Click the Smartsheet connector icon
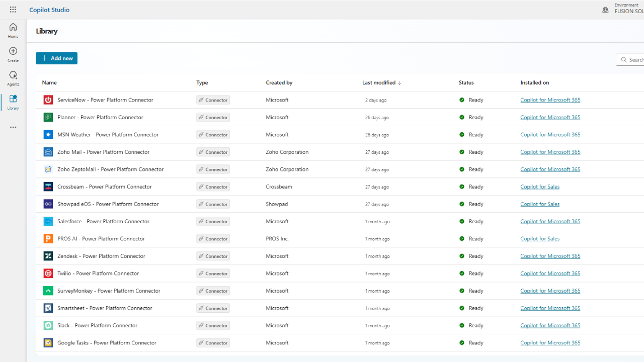Viewport: 644px width, 362px height. [48, 308]
